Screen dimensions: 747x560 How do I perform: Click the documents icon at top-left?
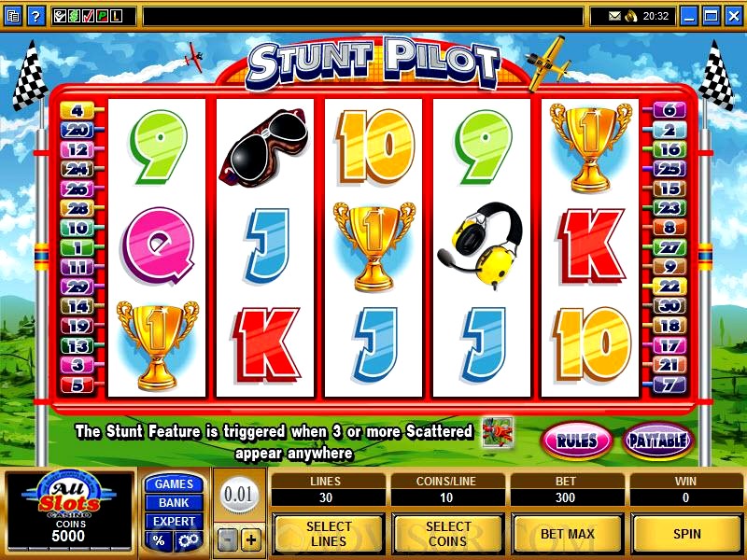click(x=13, y=17)
